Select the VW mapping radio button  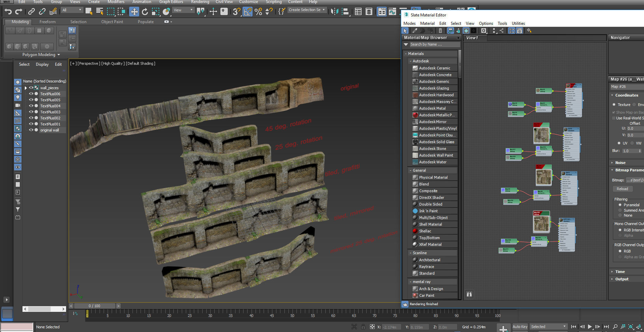[x=632, y=143]
